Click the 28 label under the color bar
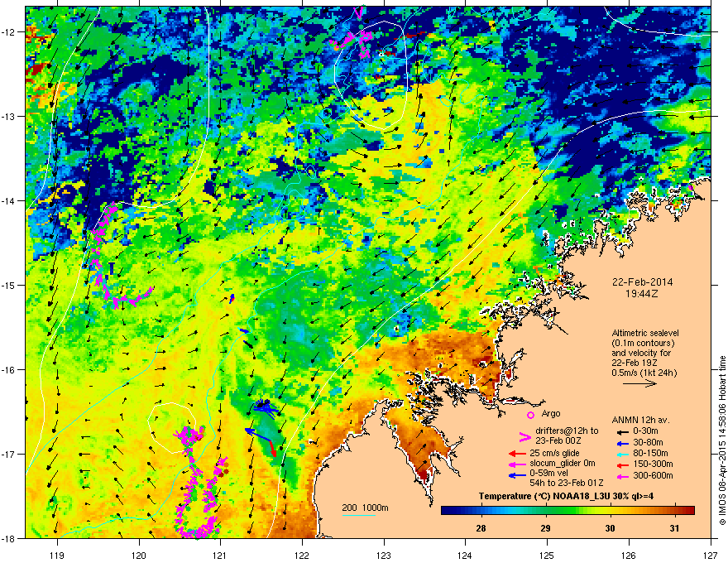 click(x=481, y=528)
